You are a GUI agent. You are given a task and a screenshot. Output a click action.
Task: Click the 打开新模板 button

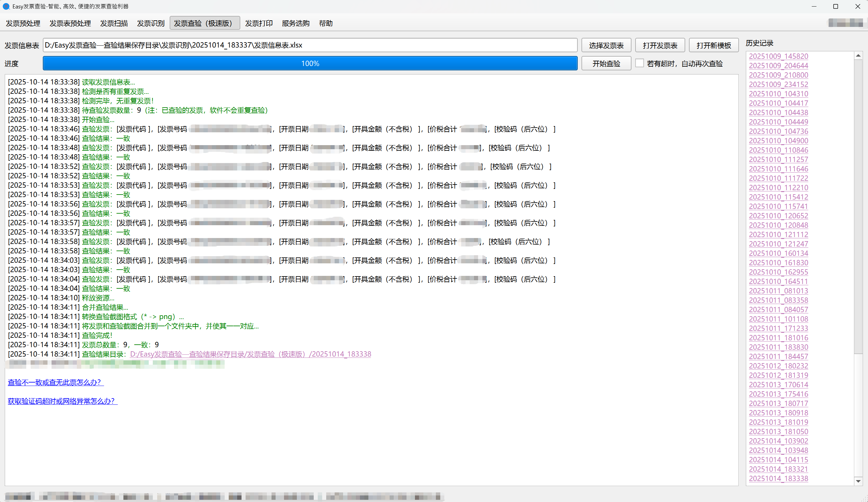(713, 45)
